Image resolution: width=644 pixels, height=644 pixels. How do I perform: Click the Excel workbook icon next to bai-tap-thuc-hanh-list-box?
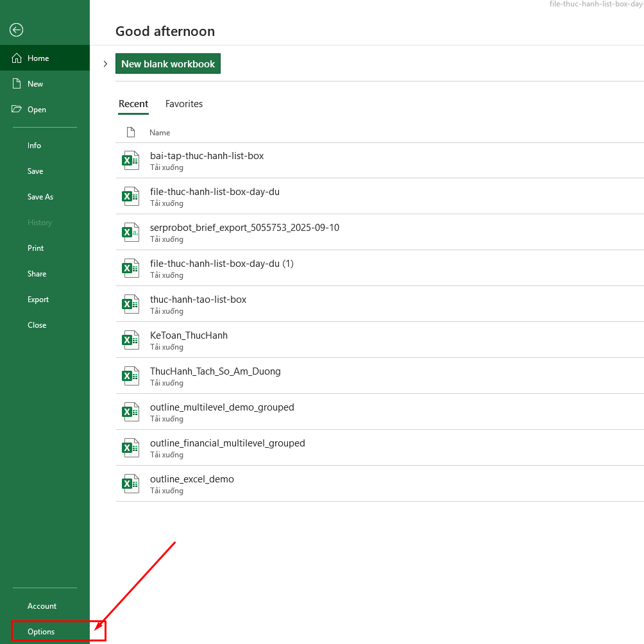pos(130,160)
